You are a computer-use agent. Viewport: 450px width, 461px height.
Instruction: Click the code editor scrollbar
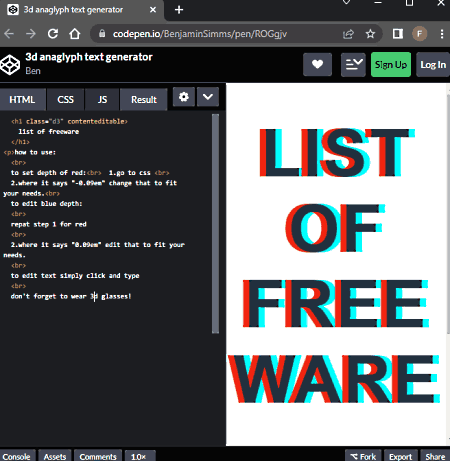[215, 223]
